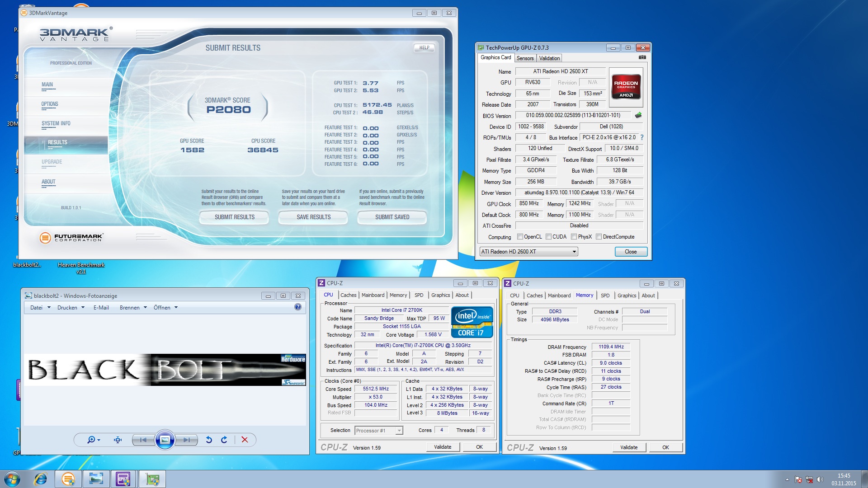868x488 pixels.
Task: Enable the OpenCL checkbox in GPU-Z
Action: tap(520, 237)
